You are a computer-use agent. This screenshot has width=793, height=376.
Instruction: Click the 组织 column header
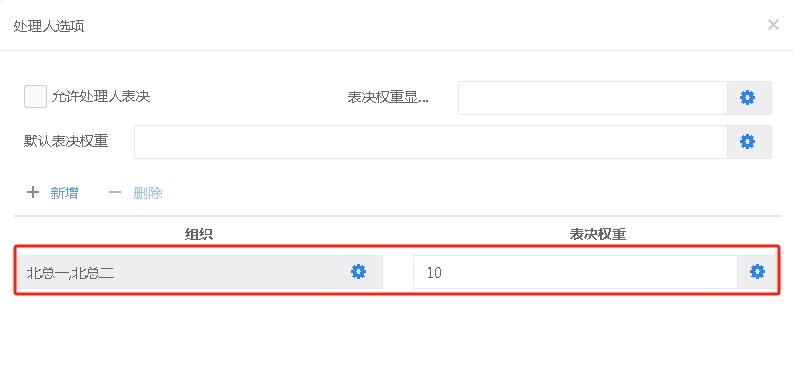199,234
